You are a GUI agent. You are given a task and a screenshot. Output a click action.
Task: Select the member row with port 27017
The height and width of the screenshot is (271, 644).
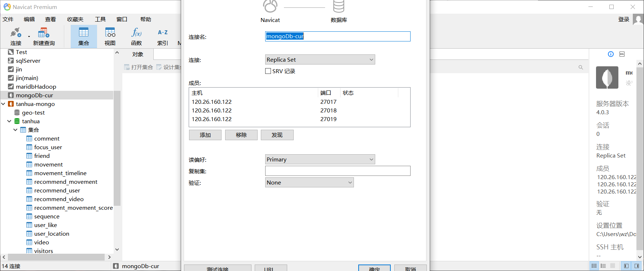[x=299, y=102]
